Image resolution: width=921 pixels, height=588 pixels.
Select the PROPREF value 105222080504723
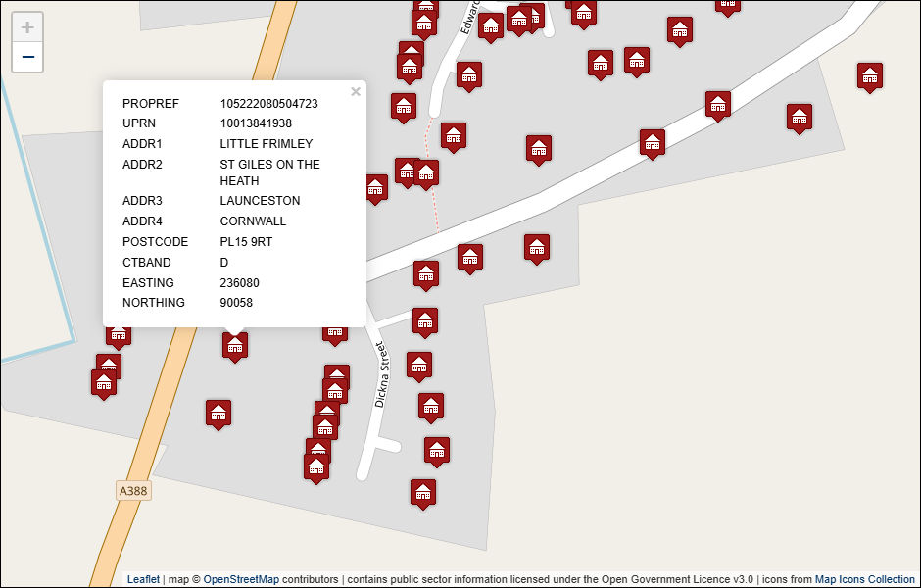point(269,103)
